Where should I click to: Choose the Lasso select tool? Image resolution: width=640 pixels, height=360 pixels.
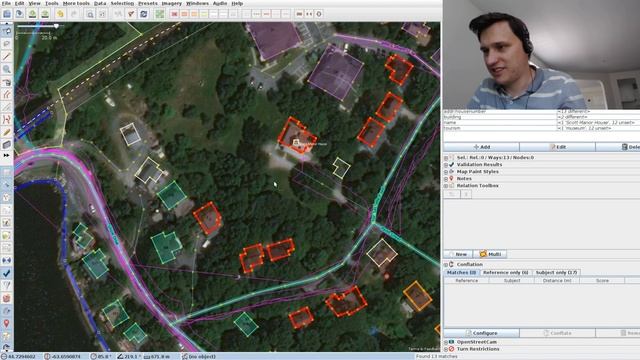coord(7,44)
